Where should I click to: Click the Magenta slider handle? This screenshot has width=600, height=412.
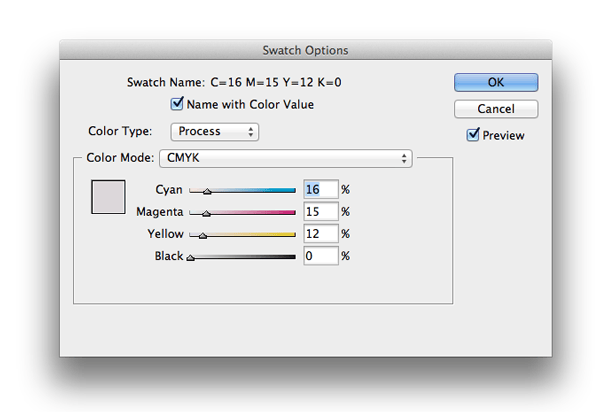[206, 214]
